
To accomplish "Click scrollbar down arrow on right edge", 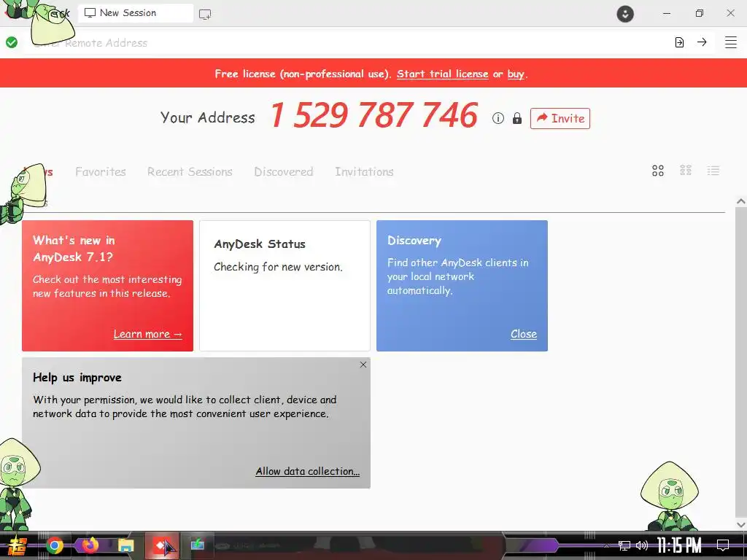I will click(741, 525).
